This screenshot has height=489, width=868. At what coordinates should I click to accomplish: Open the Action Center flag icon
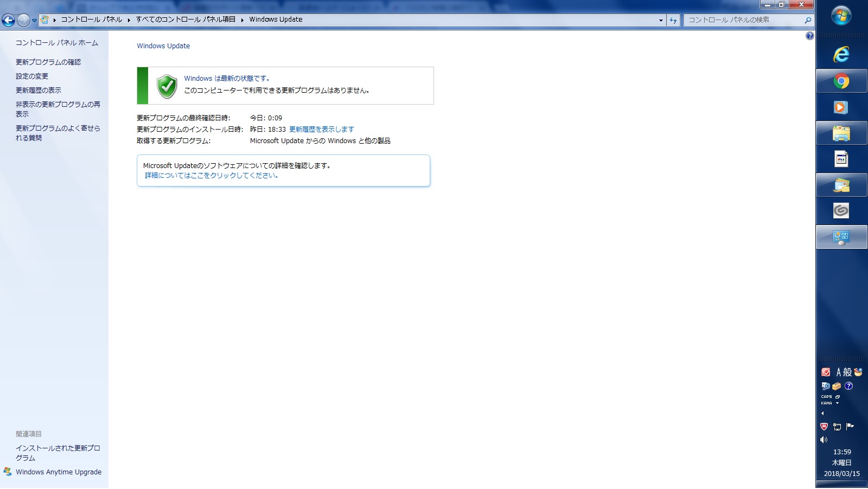point(850,427)
